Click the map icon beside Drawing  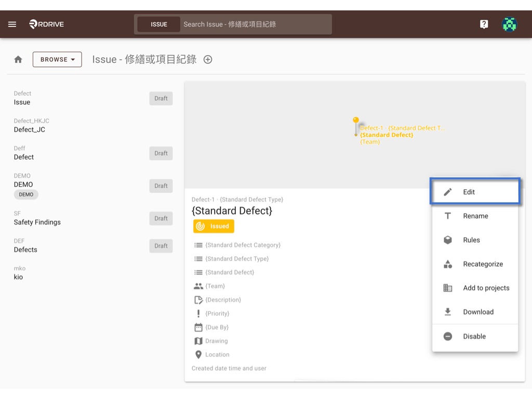(x=198, y=341)
